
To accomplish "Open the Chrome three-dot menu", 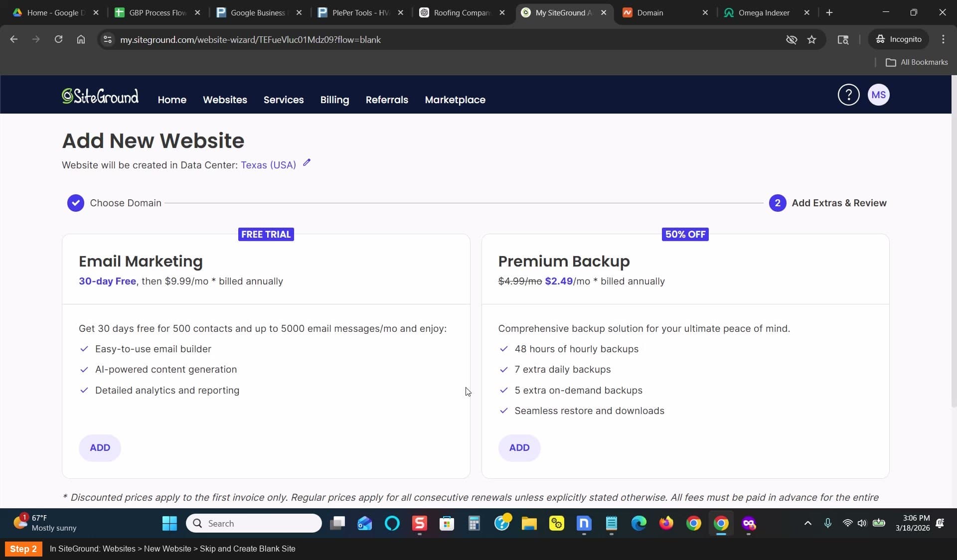I will (943, 39).
